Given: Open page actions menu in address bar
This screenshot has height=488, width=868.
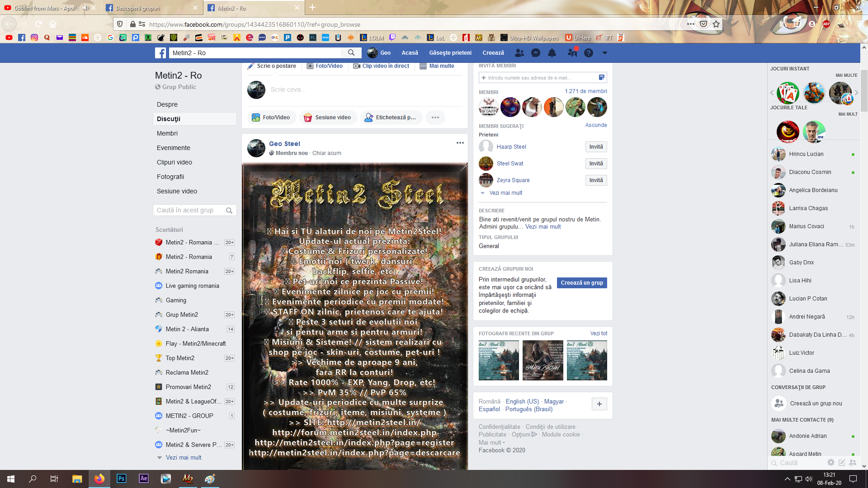Looking at the screenshot, I should 690,24.
